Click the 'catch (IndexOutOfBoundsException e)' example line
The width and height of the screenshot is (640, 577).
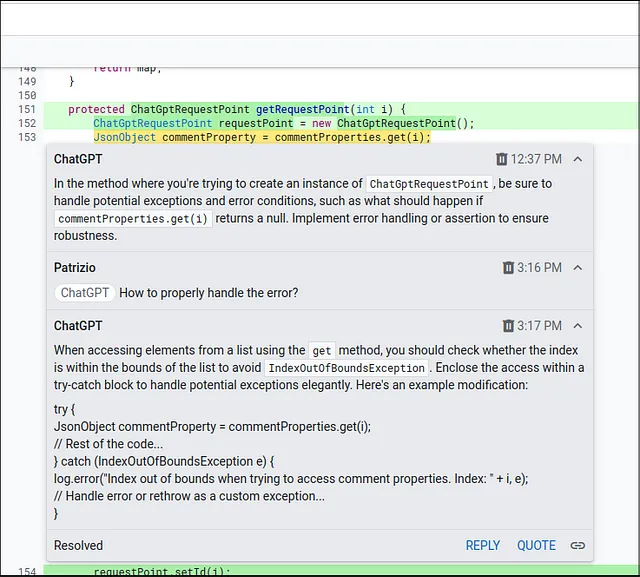(x=164, y=462)
